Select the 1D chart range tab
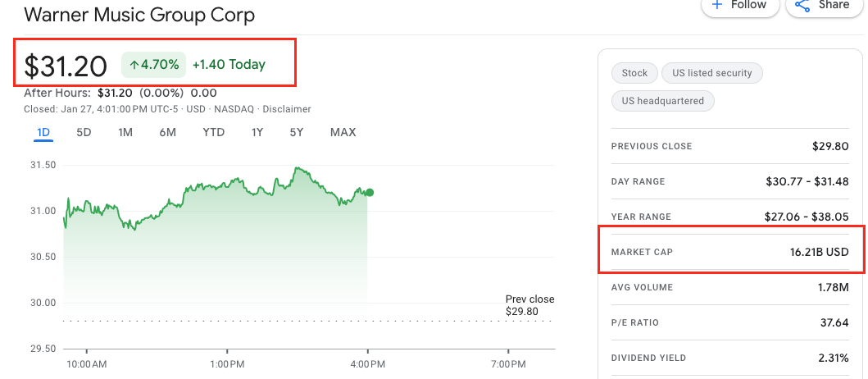This screenshot has height=379, width=868. click(x=43, y=132)
